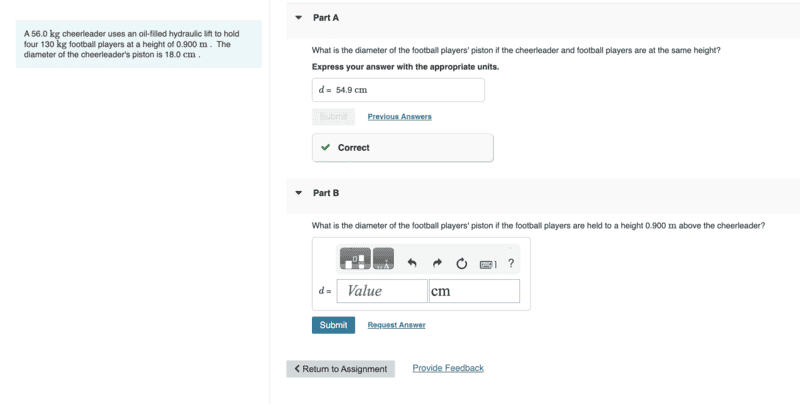Open Previous Answers link for Part A
Viewport: 800px width, 404px height.
coord(399,117)
